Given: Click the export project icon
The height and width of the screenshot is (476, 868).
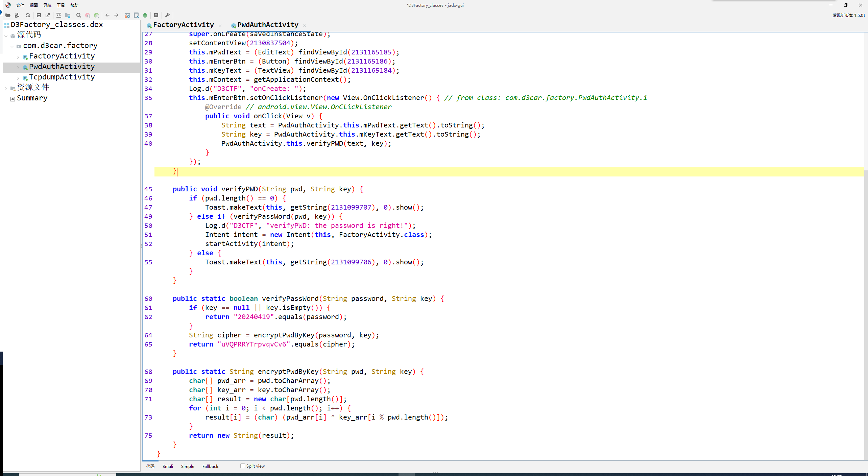Looking at the screenshot, I should [48, 15].
